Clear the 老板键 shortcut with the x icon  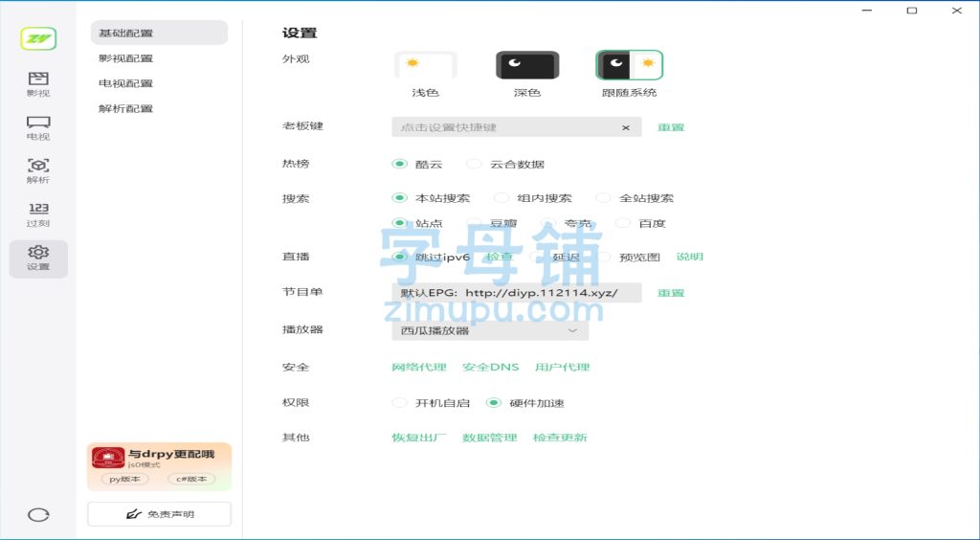tap(626, 127)
